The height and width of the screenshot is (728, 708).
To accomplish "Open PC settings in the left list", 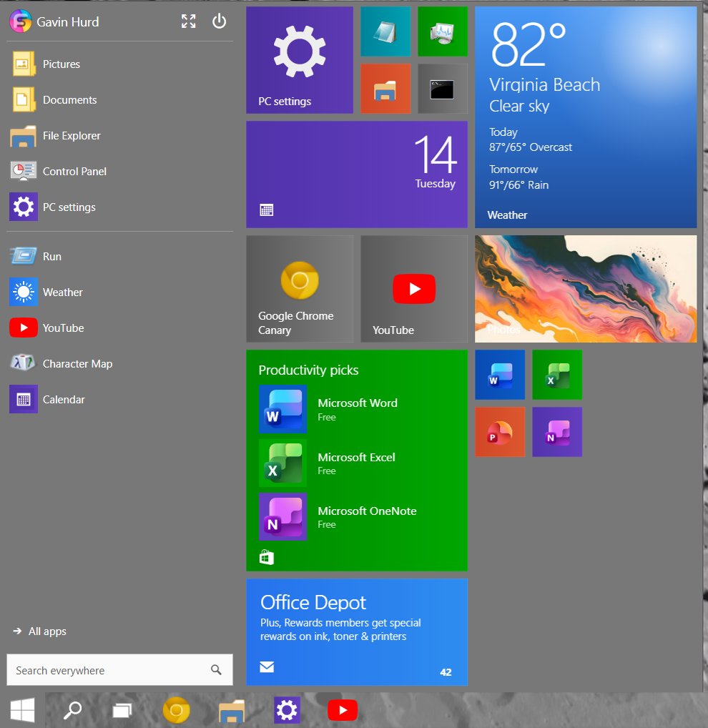I will point(119,207).
